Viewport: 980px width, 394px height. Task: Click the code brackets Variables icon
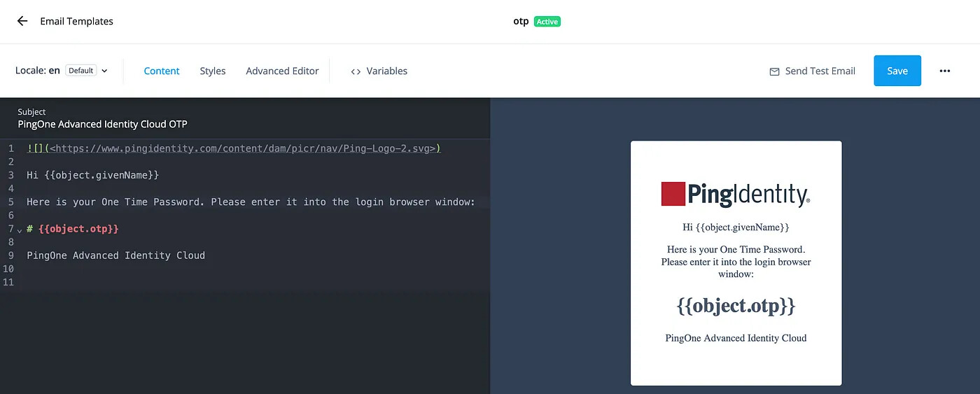(x=356, y=71)
